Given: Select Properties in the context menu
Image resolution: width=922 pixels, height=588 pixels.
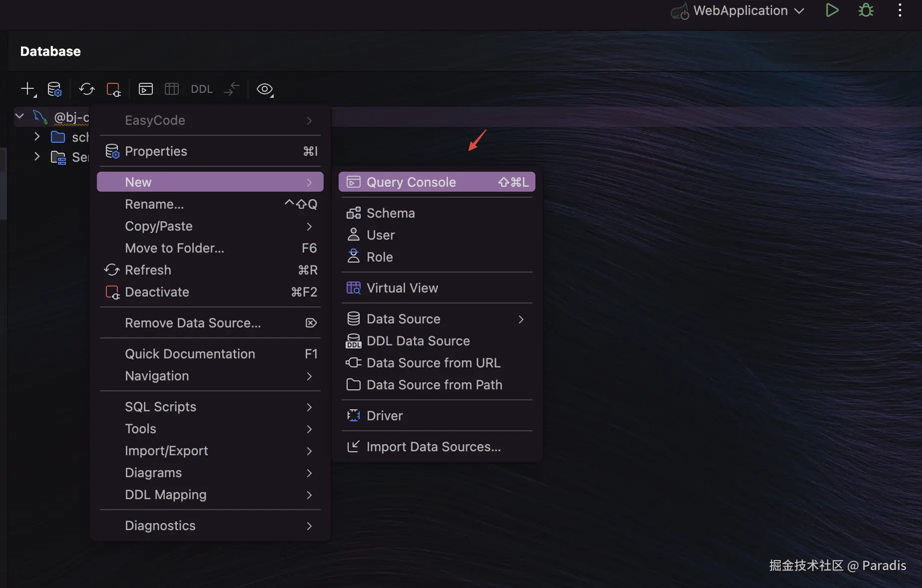Looking at the screenshot, I should (x=210, y=151).
